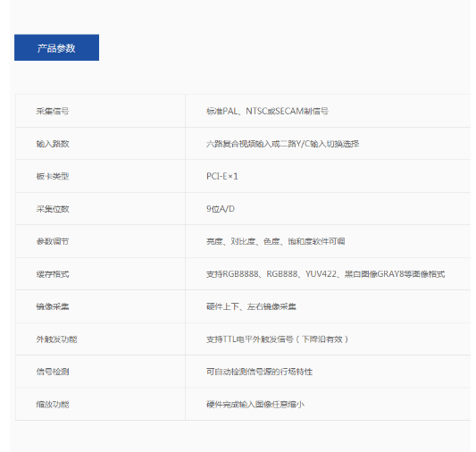This screenshot has width=476, height=452.
Task: Click the 标准PAL、NTSC或SECAM制信号 value
Action: [267, 111]
